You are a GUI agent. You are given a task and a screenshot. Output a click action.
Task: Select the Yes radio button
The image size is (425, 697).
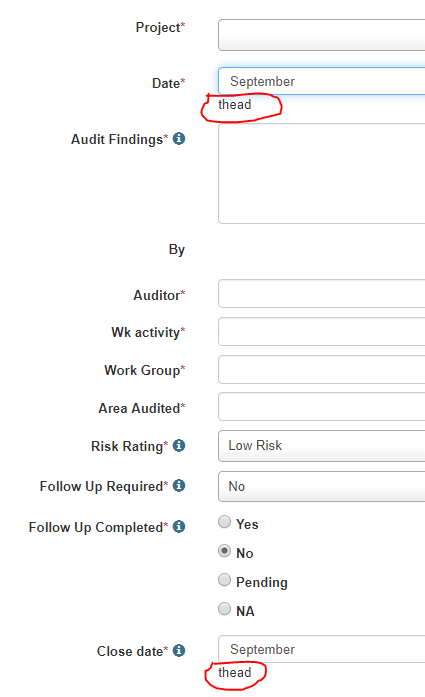pos(225,521)
